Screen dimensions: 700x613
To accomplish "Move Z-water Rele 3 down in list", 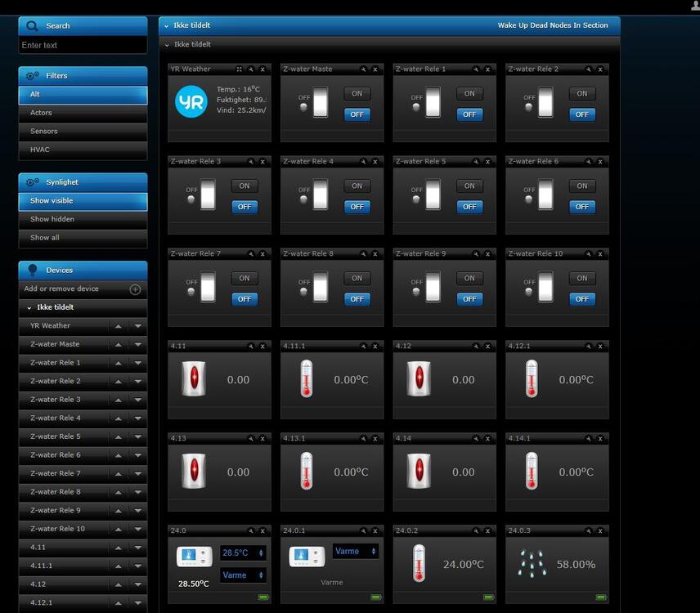I will click(x=138, y=400).
